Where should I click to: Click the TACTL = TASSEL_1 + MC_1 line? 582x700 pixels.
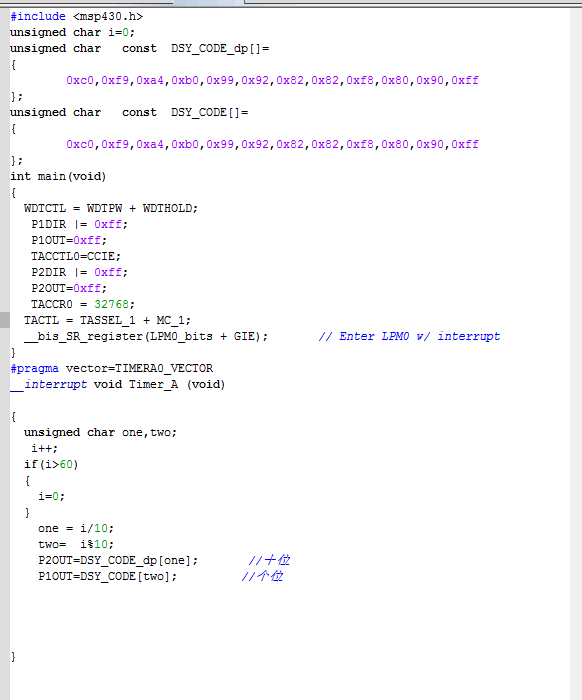[x=107, y=321]
